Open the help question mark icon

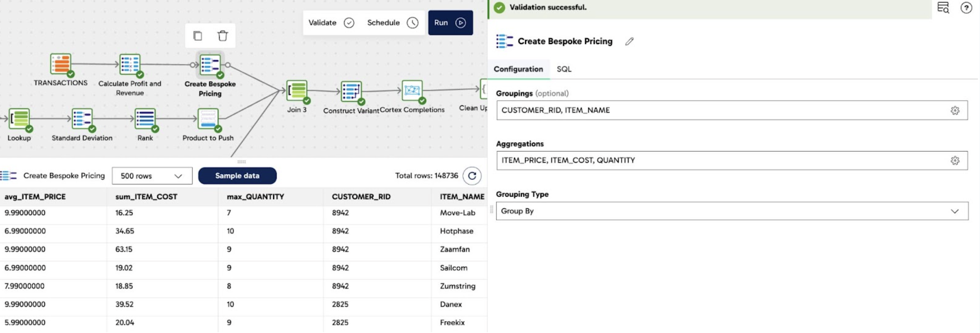pyautogui.click(x=966, y=8)
